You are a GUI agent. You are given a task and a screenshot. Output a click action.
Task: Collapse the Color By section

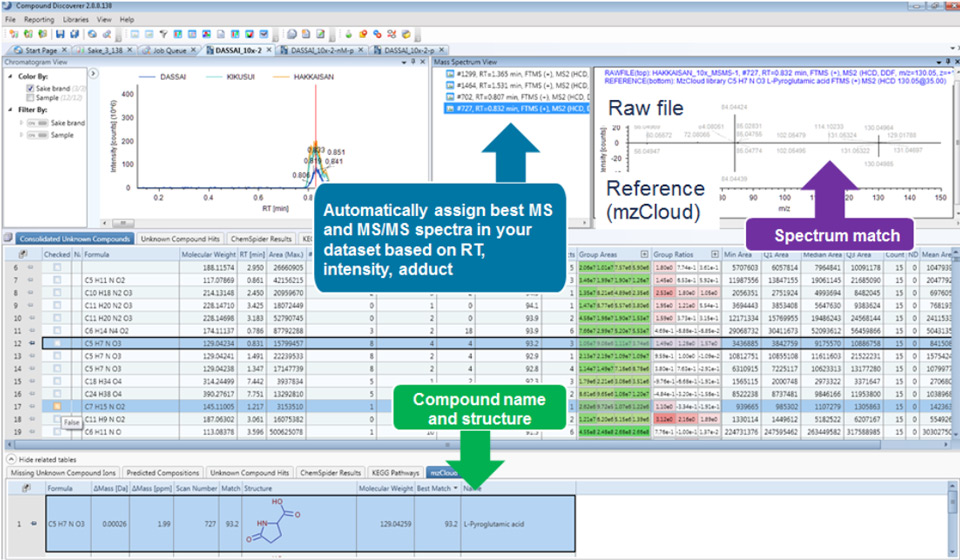pos(10,77)
